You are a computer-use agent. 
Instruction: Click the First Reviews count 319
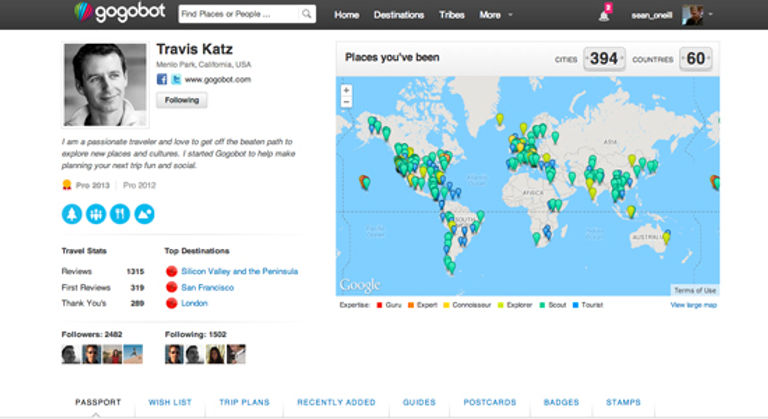click(137, 287)
